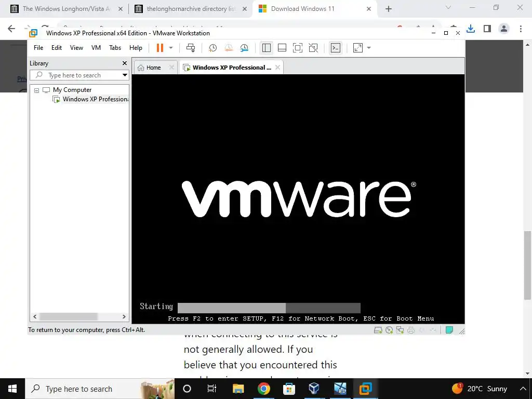Viewport: 532px width, 399px height.
Task: Click the network adapter status icon
Action: tap(400, 330)
